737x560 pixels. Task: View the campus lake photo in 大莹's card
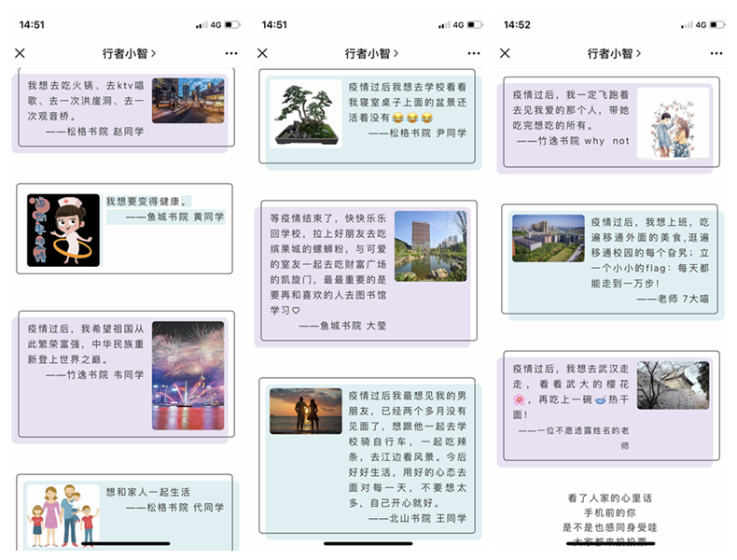430,245
